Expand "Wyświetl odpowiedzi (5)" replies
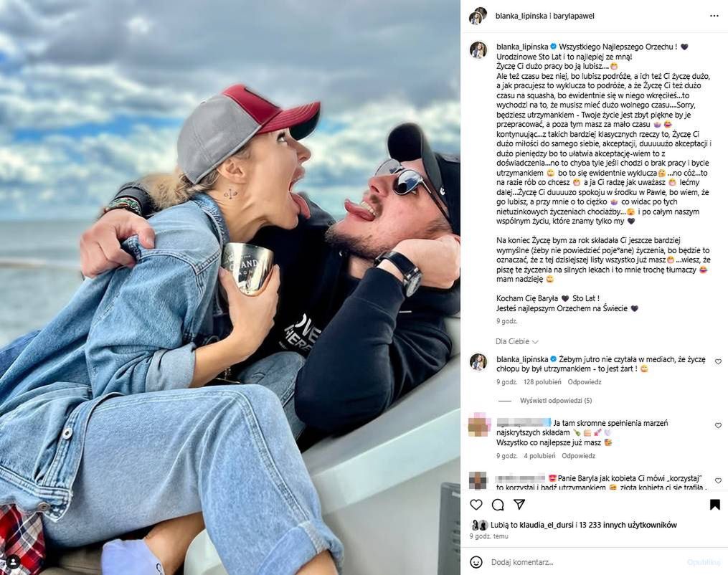 555,401
